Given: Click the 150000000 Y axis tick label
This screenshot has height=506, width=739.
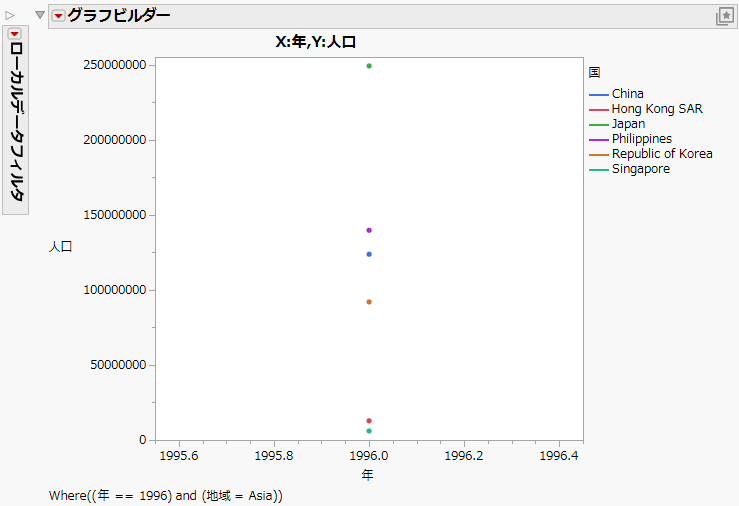Looking at the screenshot, I should pos(115,215).
